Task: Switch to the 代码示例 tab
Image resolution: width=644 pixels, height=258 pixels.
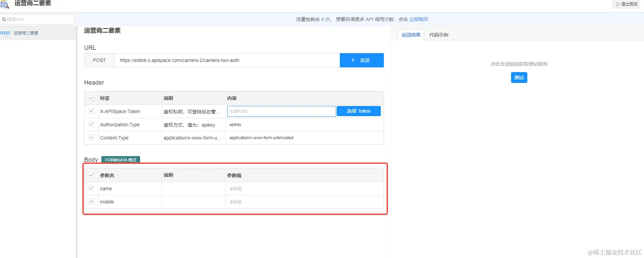Action: pyautogui.click(x=439, y=35)
